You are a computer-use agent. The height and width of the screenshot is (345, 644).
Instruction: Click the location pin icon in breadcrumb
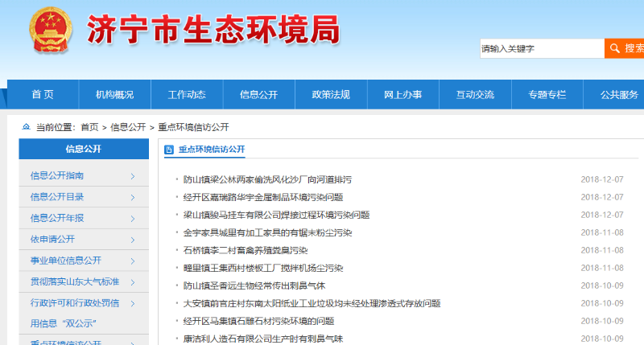(x=26, y=127)
